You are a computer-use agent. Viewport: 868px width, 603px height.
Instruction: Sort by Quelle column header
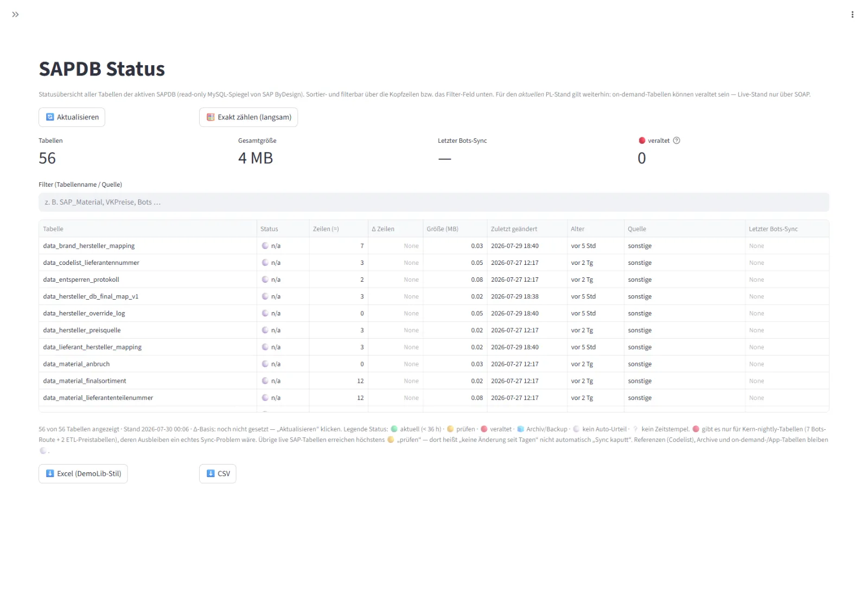(x=685, y=229)
